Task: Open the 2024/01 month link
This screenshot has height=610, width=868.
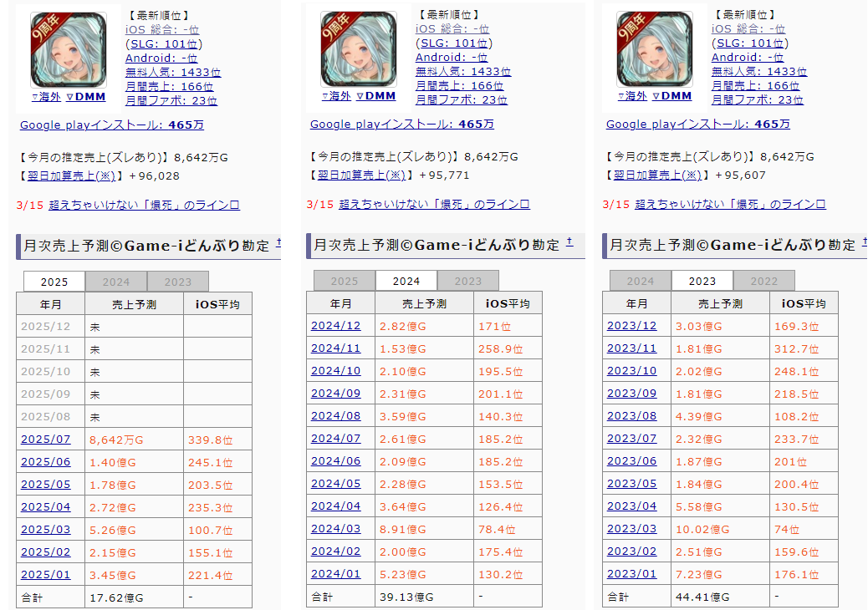Action: tap(335, 575)
